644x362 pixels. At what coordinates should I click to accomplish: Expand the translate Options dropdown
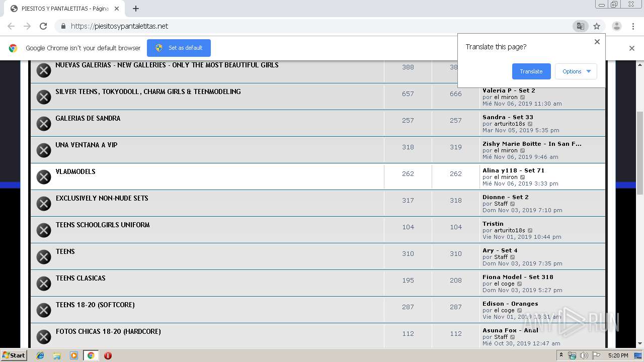click(576, 71)
